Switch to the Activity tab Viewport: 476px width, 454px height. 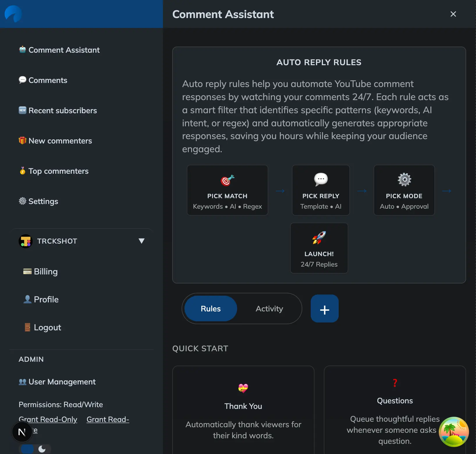tap(269, 308)
